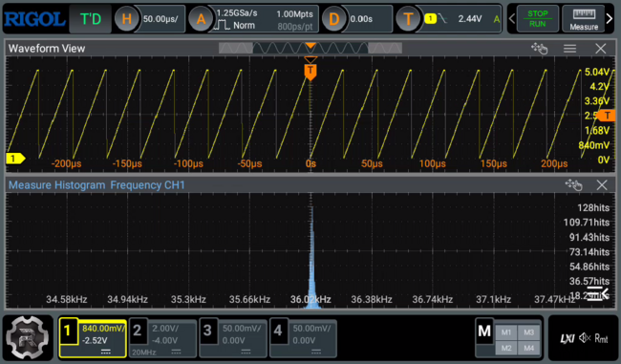
Task: Show previous quick-access buttons with left chevron
Action: click(x=512, y=18)
